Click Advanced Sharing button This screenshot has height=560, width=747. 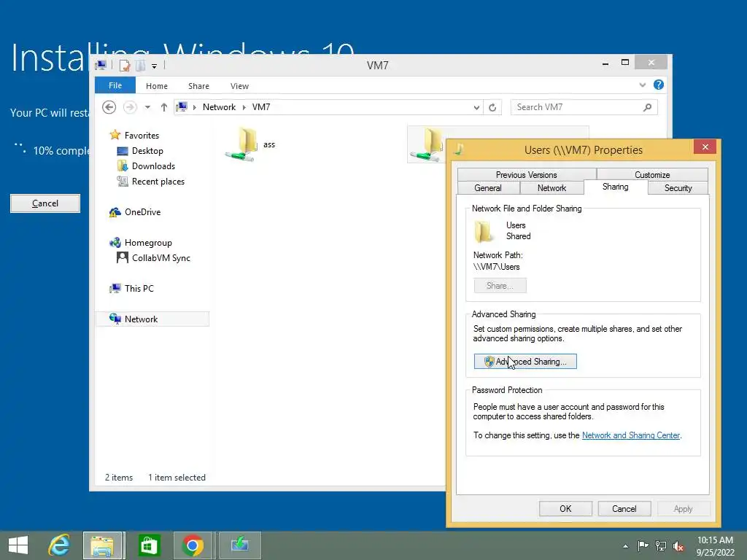click(525, 362)
